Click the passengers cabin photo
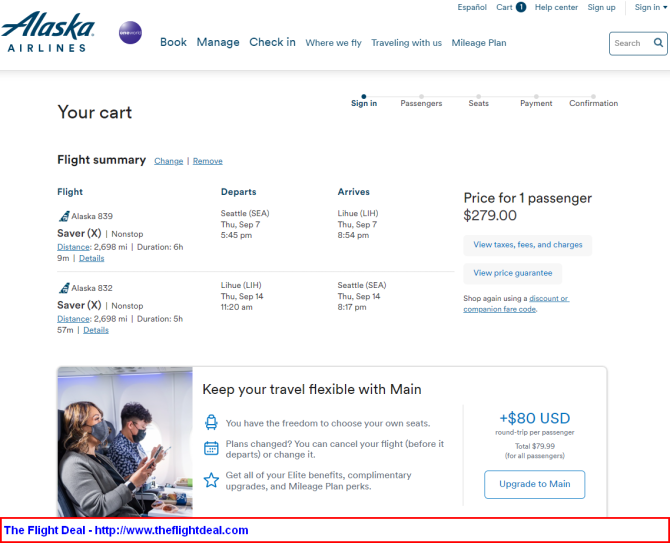 [x=125, y=442]
